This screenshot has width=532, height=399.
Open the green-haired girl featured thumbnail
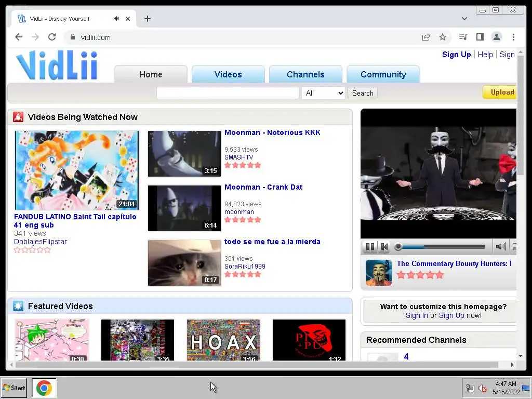tap(52, 340)
